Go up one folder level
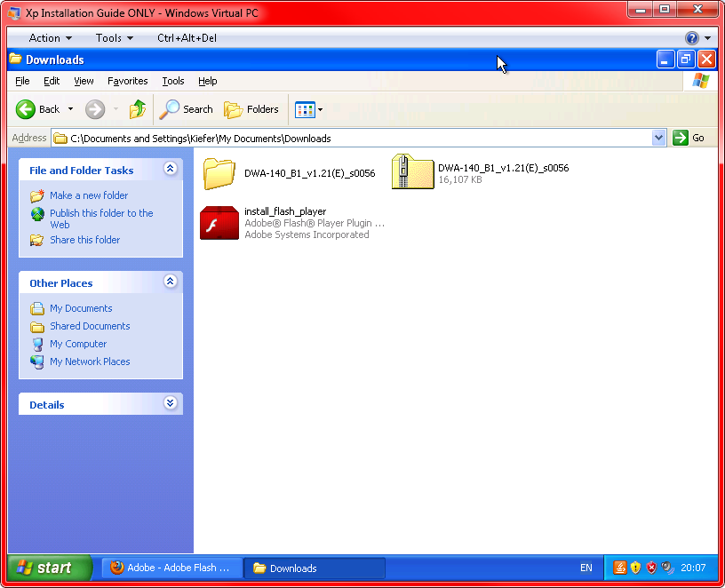 138,109
